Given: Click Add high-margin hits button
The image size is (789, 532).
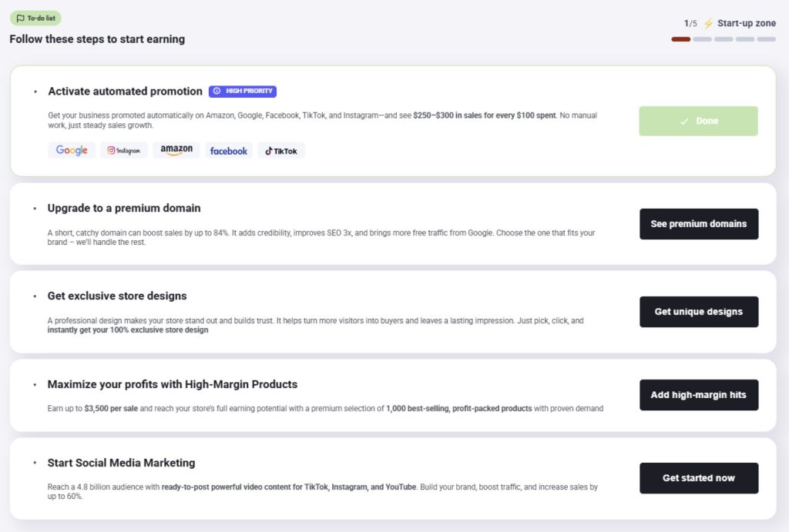Looking at the screenshot, I should pyautogui.click(x=699, y=395).
